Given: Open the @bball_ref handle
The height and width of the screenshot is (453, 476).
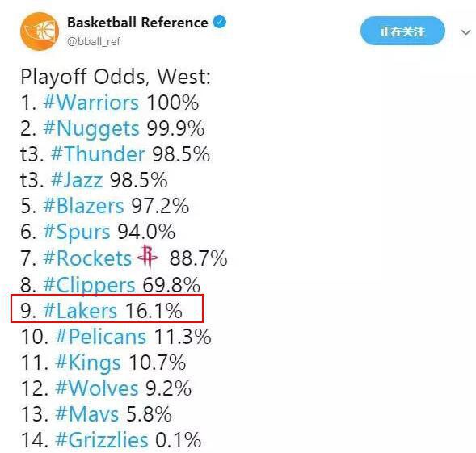Looking at the screenshot, I should 94,41.
